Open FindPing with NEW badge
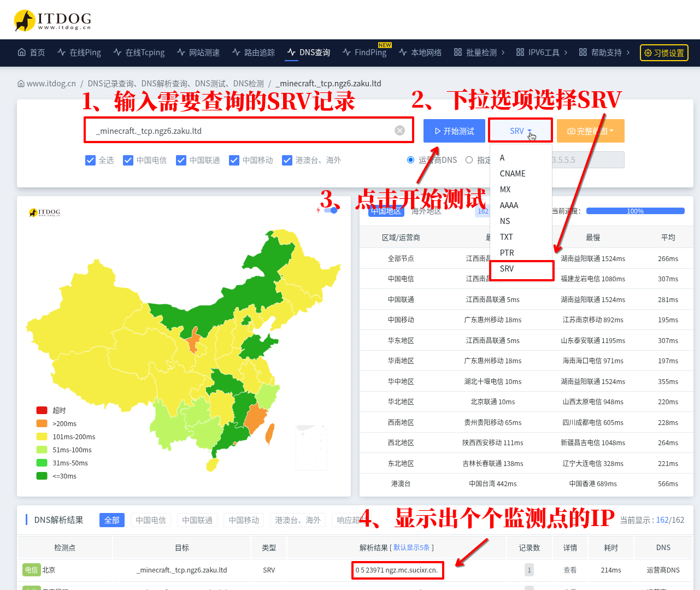700x590 pixels. coord(364,52)
